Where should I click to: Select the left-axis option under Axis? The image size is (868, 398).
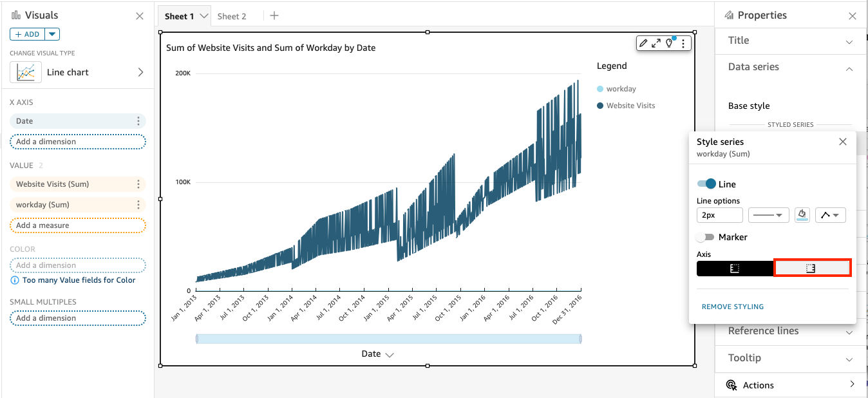pyautogui.click(x=735, y=267)
